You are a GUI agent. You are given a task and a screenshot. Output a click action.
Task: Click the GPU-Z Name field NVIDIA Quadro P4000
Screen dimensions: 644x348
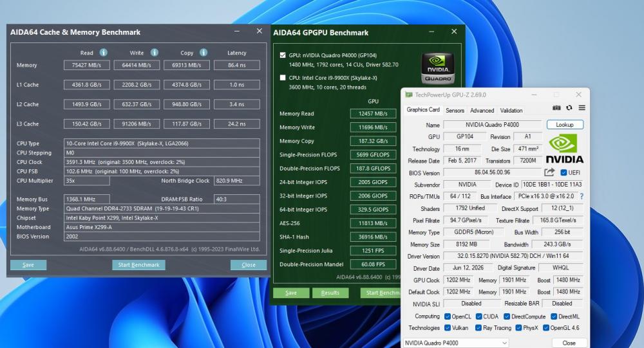click(x=493, y=125)
